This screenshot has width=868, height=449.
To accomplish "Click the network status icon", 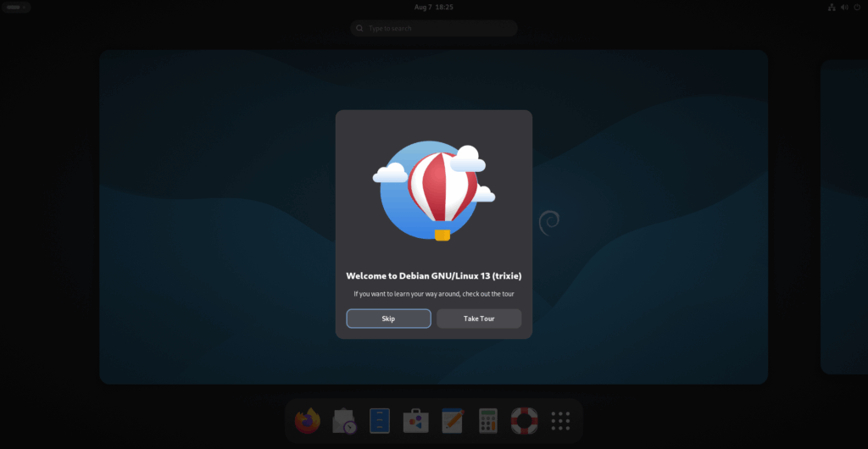I will tap(832, 7).
